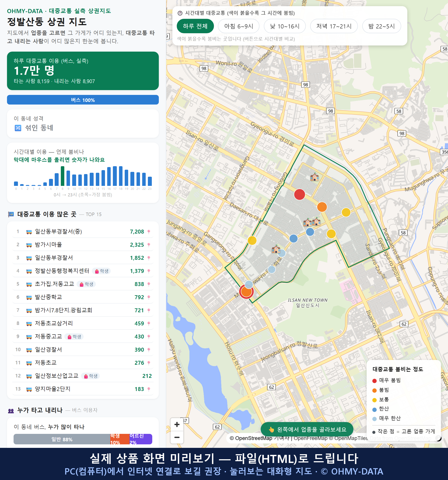The image size is (448, 480).
Task: Click the 2,325 ridership value
Action: (x=137, y=245)
